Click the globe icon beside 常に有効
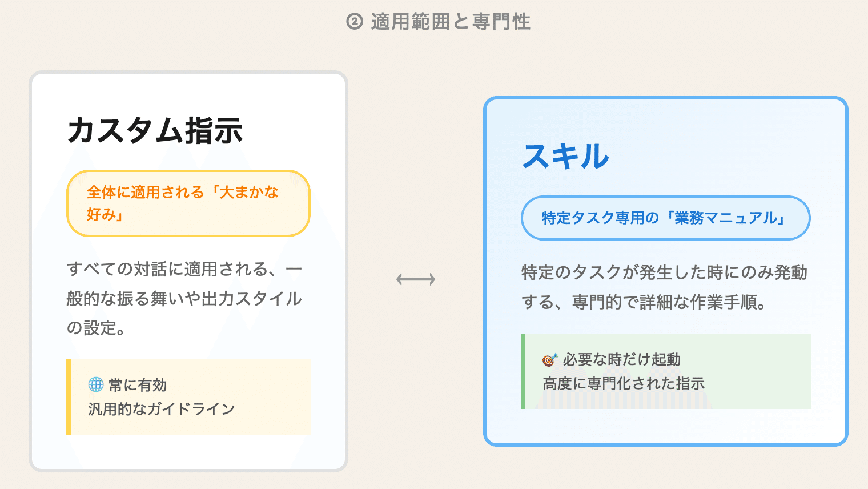The width and height of the screenshot is (868, 489). (x=96, y=384)
